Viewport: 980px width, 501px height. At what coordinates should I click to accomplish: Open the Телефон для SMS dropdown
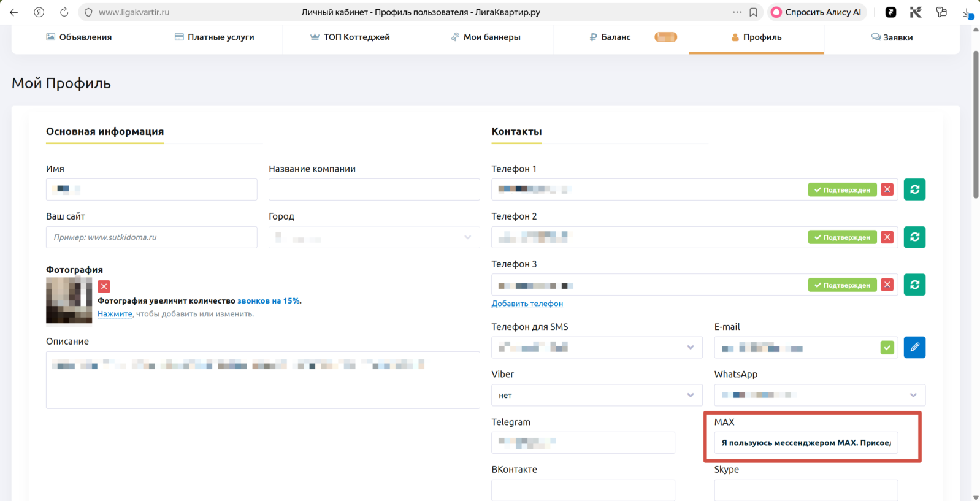[597, 348]
